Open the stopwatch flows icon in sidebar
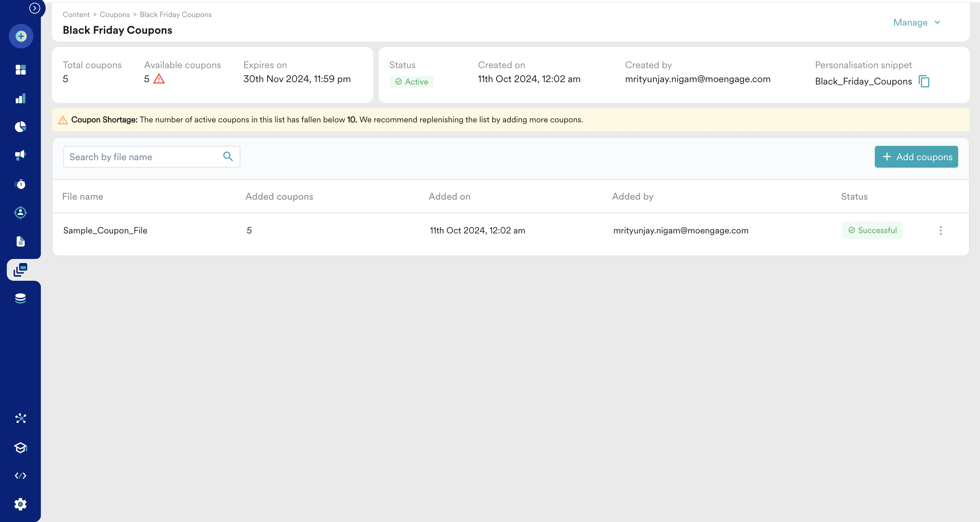Screen dimensions: 980x522 pyautogui.click(x=20, y=184)
